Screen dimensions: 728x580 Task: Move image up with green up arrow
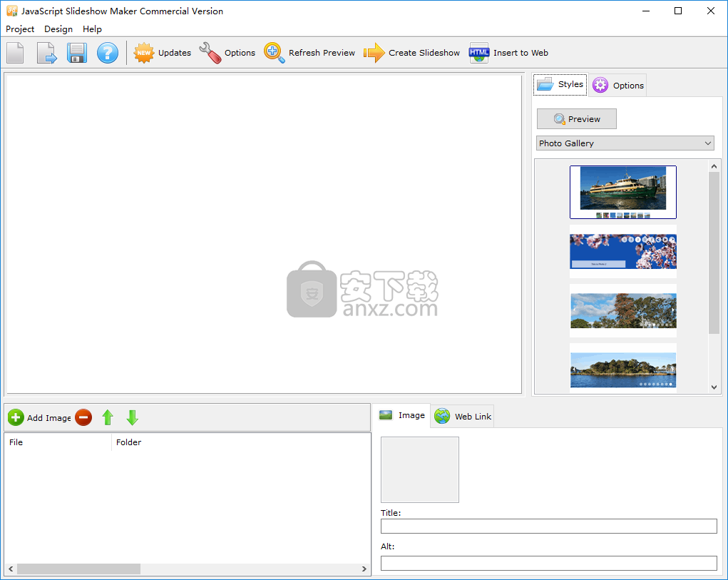pyautogui.click(x=108, y=417)
